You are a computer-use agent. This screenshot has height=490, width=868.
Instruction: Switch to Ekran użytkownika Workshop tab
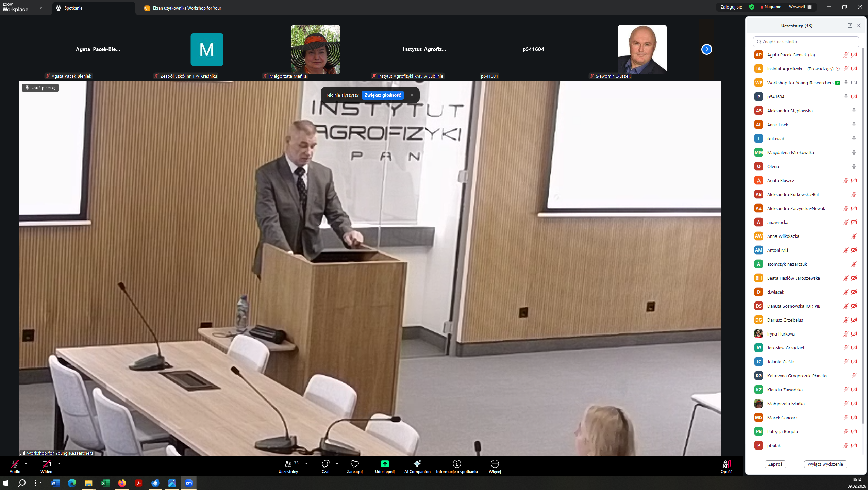click(184, 8)
